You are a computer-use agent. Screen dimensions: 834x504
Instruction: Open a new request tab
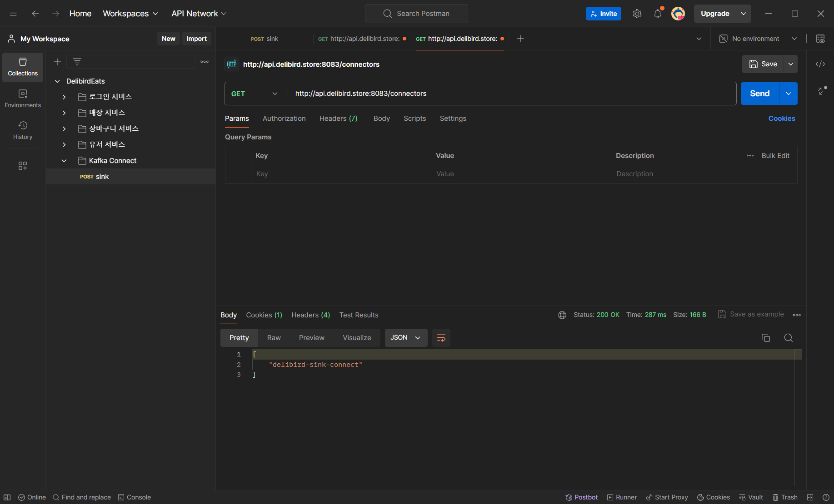pyautogui.click(x=520, y=39)
